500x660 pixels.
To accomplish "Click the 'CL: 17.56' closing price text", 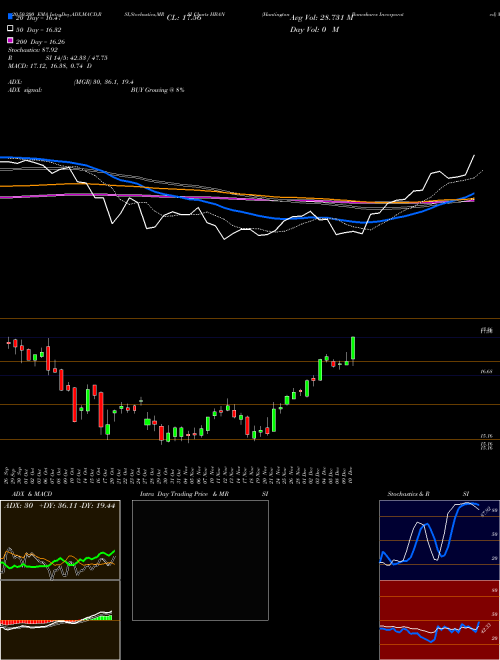I will (184, 18).
